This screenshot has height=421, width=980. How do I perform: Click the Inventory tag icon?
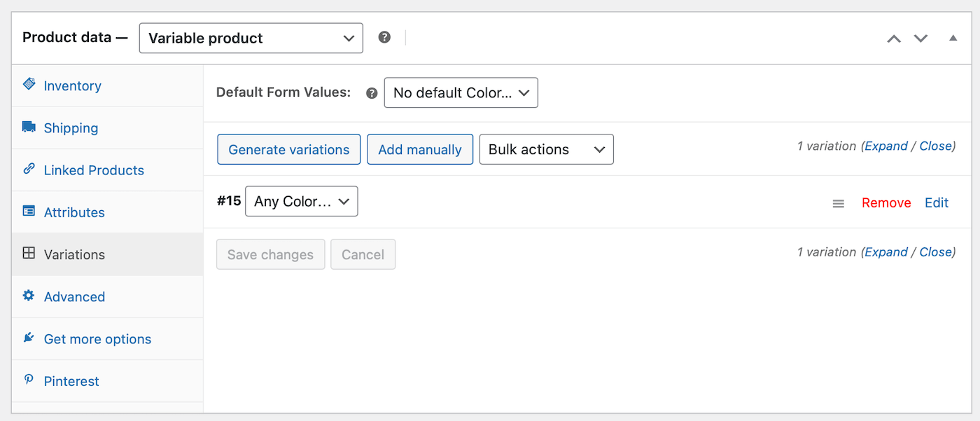tap(29, 85)
